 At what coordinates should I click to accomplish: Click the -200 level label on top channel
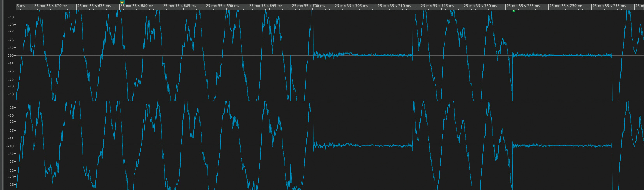[11, 56]
